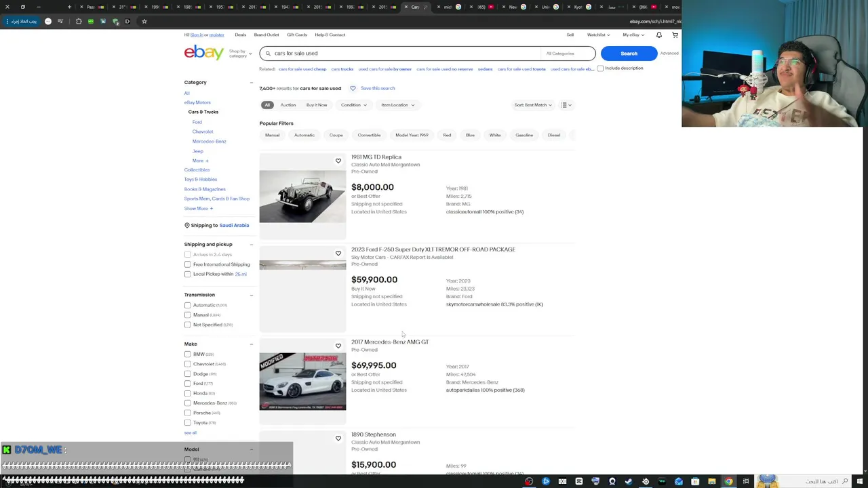Open a new browser tab
This screenshot has width=868, height=488.
(69, 7)
